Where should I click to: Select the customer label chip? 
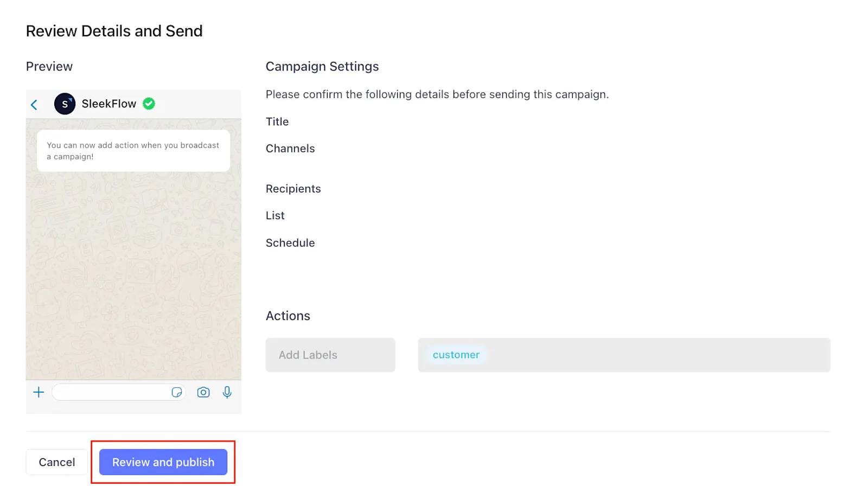pyautogui.click(x=456, y=355)
